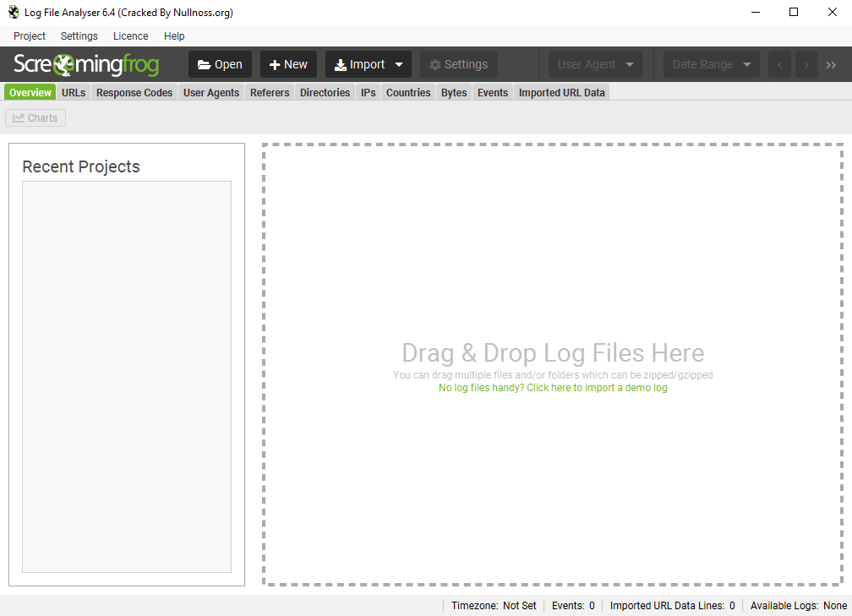Expand the User Agent dropdown
The width and height of the screenshot is (852, 616).
point(596,64)
